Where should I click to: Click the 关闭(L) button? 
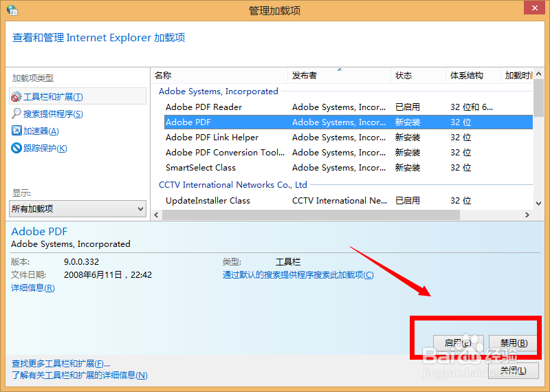[513, 370]
